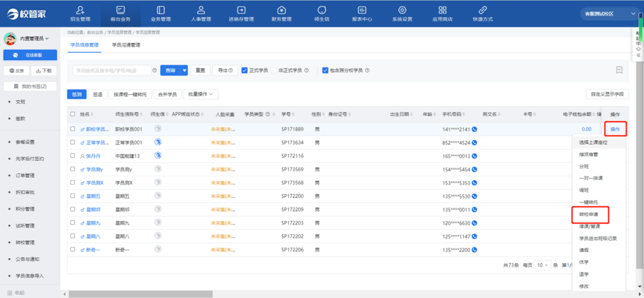Open the 业务管理 module icon
Image resolution: width=644 pixels, height=298 pixels.
click(160, 10)
